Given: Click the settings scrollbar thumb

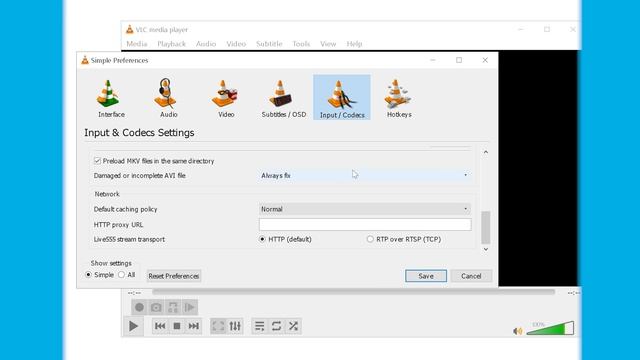Looking at the screenshot, I should click(486, 227).
